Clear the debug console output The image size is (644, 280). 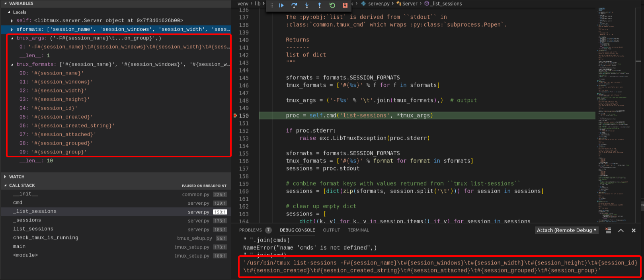608,230
